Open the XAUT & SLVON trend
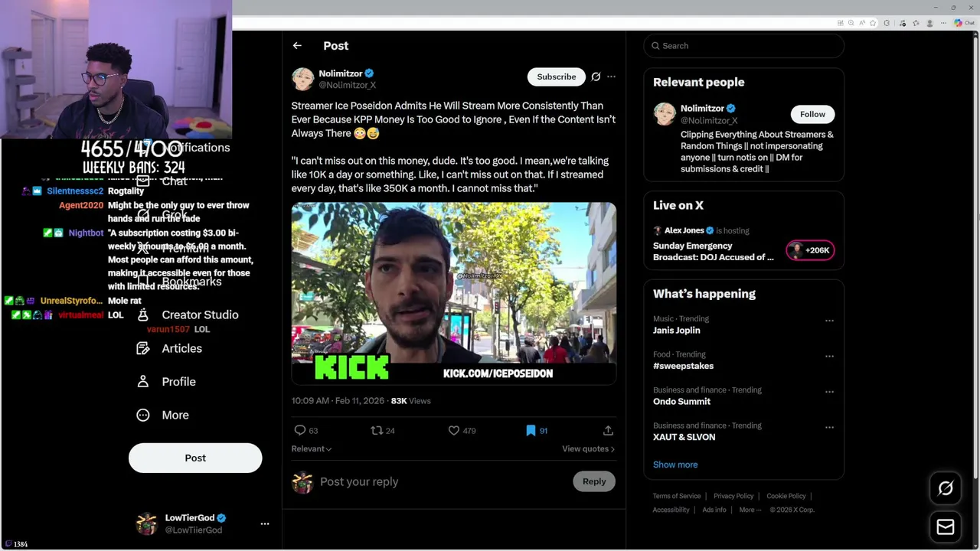The height and width of the screenshot is (551, 980). pos(684,437)
